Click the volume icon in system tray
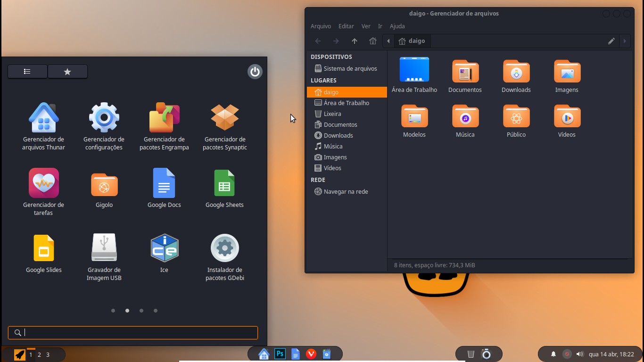 (x=580, y=354)
